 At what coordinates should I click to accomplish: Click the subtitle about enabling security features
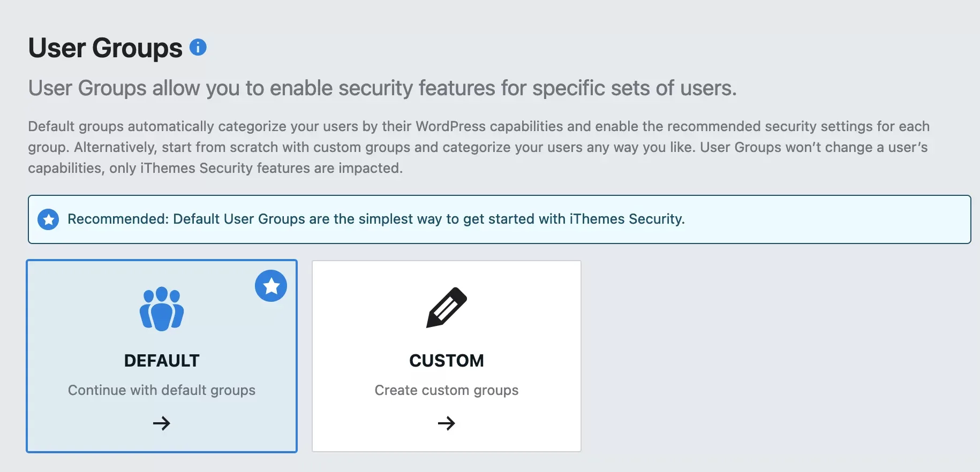382,88
